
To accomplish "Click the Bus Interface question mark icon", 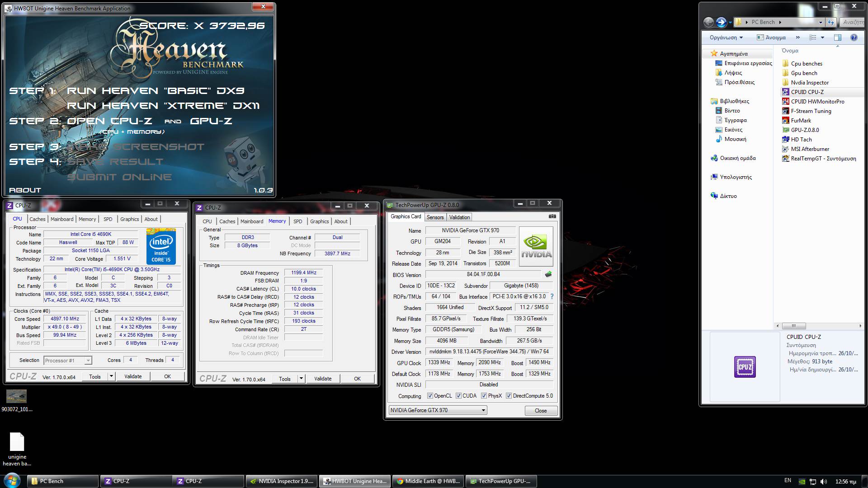I will [552, 296].
